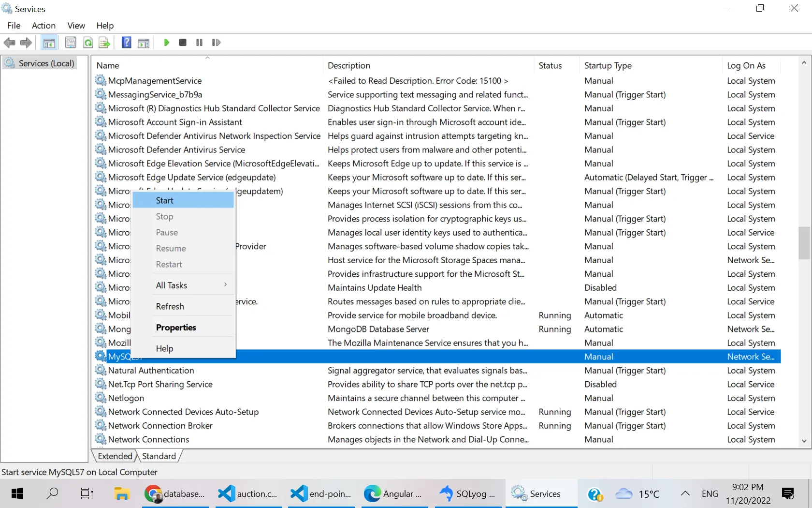This screenshot has height=508, width=812.
Task: Click weather 15°C taskbar widget
Action: point(638,494)
